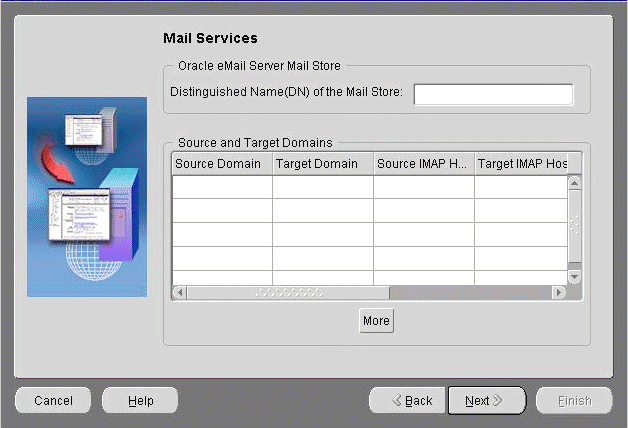Select first row Source Domain cell
Image resolution: width=628 pixels, height=428 pixels.
click(x=222, y=187)
